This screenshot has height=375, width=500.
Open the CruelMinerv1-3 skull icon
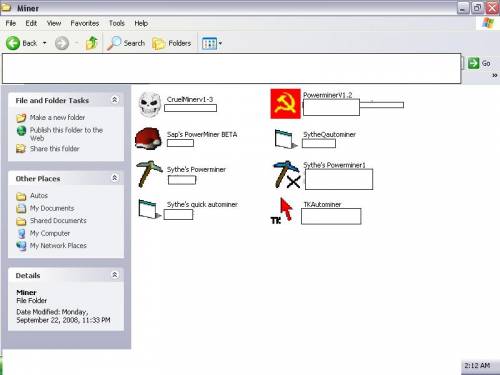pos(149,104)
